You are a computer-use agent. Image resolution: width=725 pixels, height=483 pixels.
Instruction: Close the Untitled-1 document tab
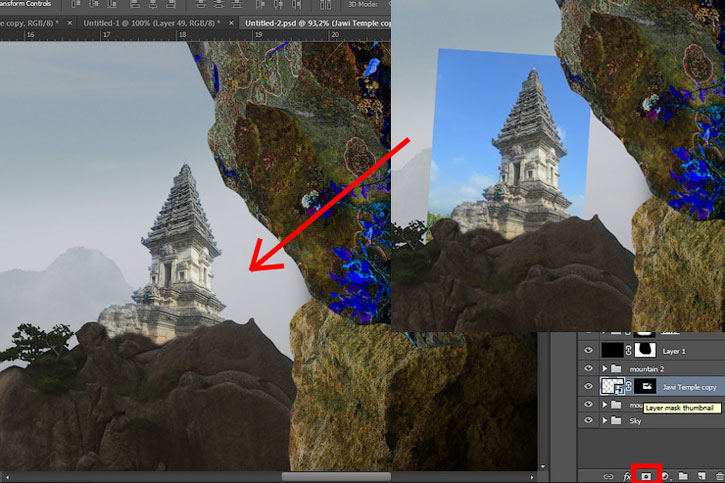click(x=231, y=23)
